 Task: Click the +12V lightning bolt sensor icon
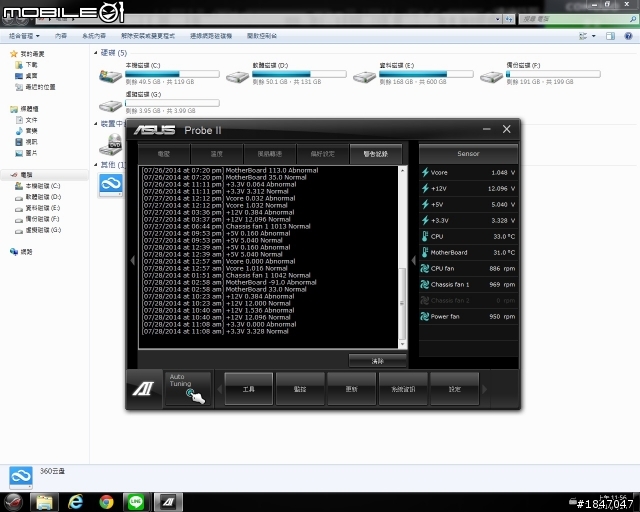click(425, 188)
